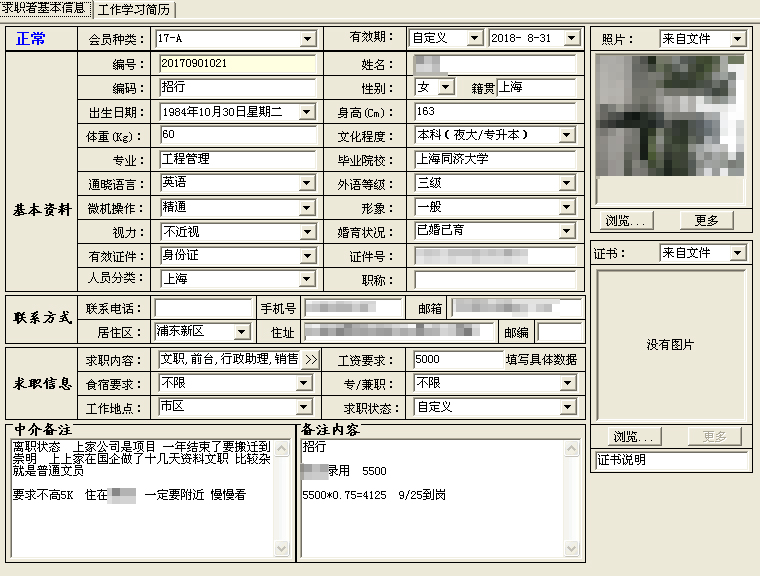760x576 pixels.
Task: Click the 籍贯 field containing 上海
Action: (x=536, y=87)
